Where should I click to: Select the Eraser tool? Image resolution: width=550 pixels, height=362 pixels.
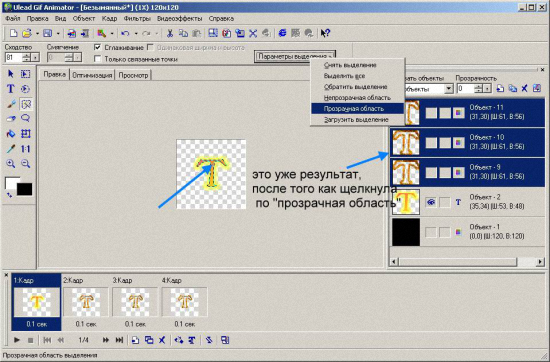[11, 119]
